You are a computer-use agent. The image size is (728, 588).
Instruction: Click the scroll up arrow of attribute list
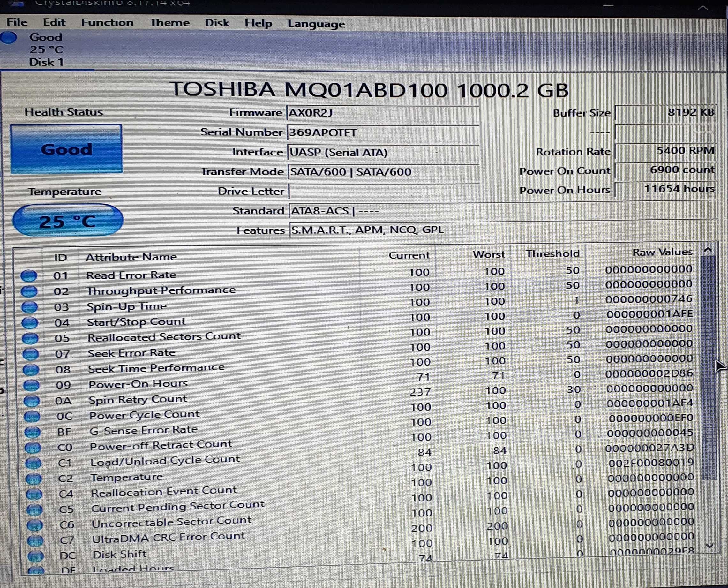pos(708,250)
